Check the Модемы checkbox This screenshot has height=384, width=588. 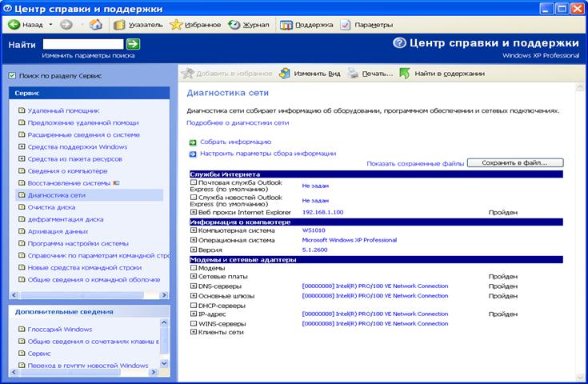coord(194,267)
